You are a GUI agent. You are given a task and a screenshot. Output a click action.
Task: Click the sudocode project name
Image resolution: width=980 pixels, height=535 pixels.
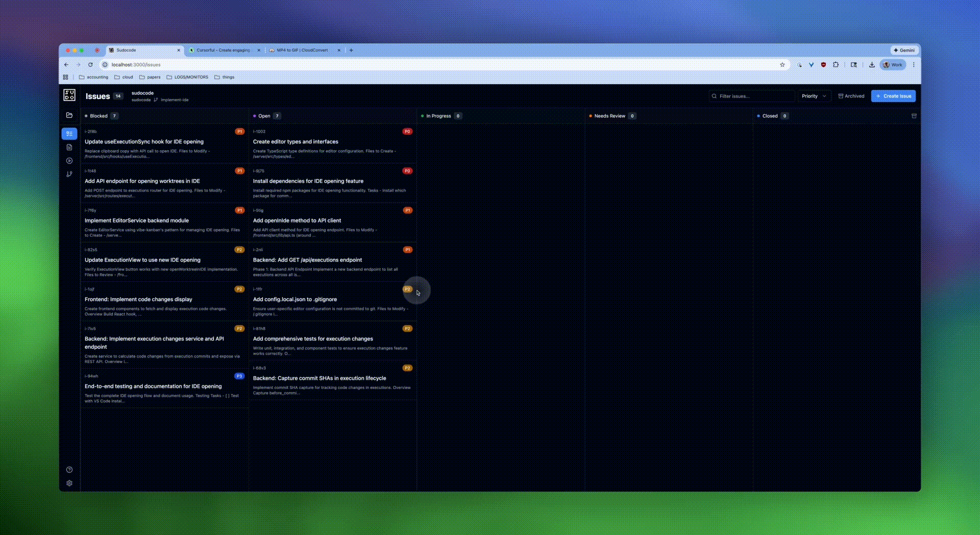pos(142,93)
